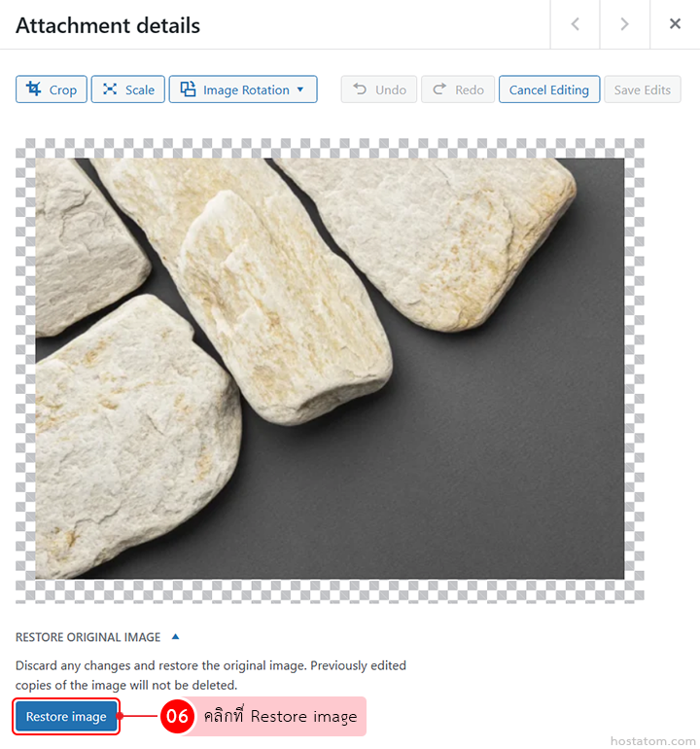Screen dimensions: 700x749
Task: Go to previous attachment with left chevron
Action: 576,24
